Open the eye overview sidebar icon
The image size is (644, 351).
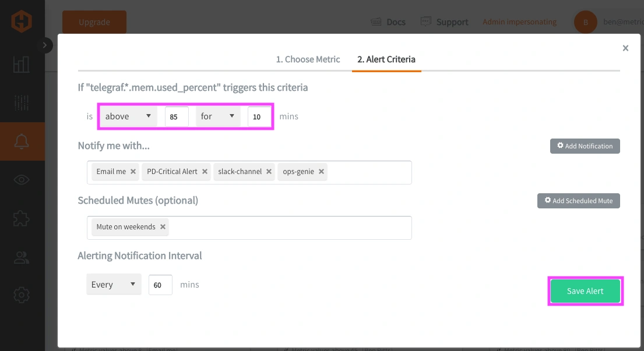pyautogui.click(x=22, y=180)
